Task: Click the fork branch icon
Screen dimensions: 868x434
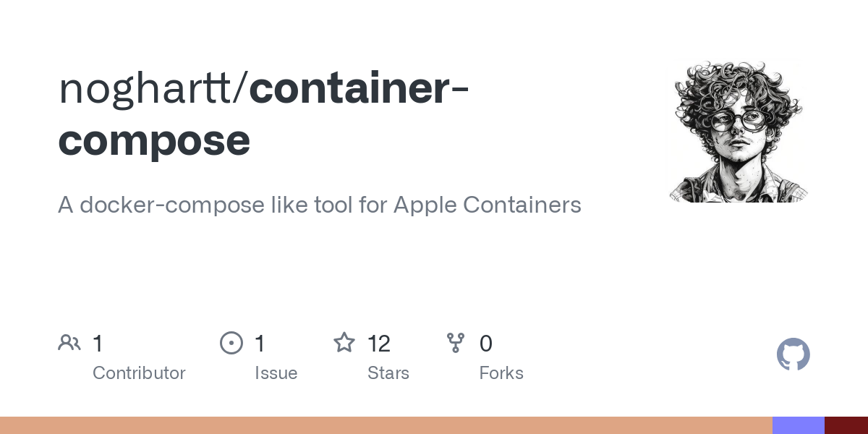Action: tap(456, 343)
